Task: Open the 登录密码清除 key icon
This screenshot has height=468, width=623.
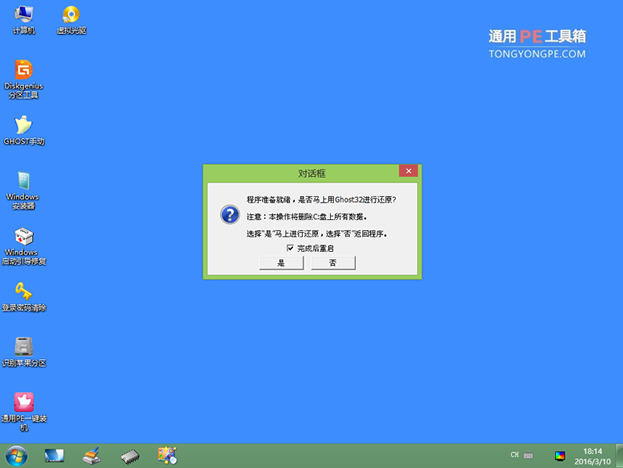Action: [21, 293]
